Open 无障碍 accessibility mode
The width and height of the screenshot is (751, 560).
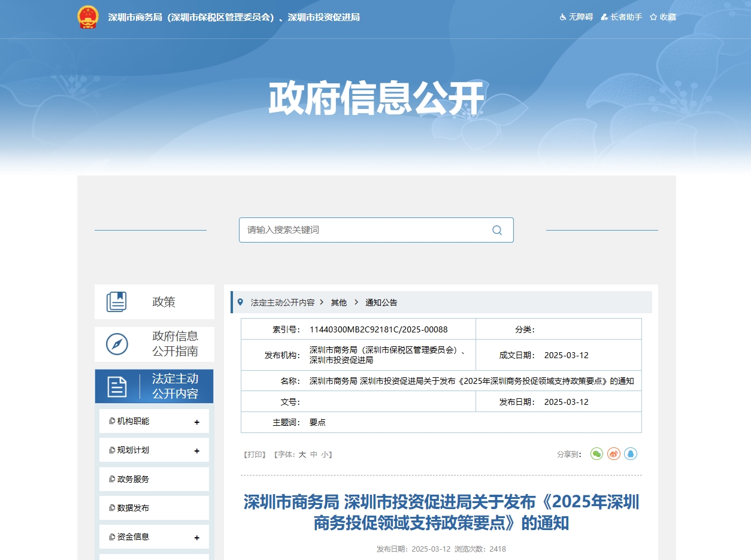point(576,17)
